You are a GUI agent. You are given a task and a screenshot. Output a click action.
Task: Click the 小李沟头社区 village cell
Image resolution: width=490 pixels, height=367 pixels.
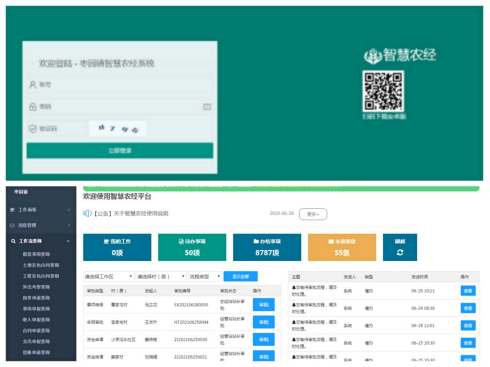123,340
